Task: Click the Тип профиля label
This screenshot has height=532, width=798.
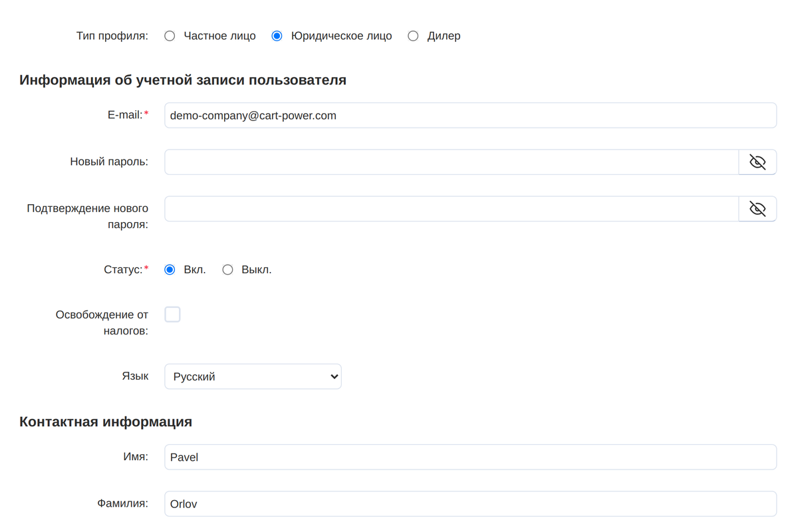Action: pos(112,36)
